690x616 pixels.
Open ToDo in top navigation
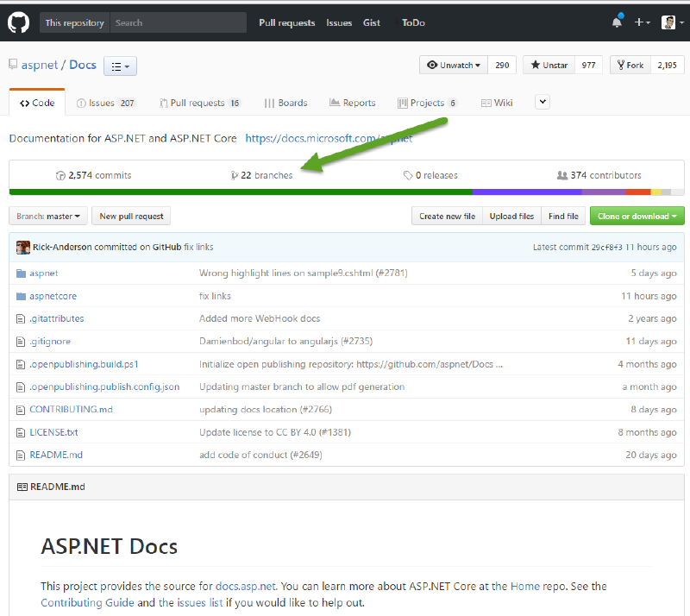(x=413, y=22)
